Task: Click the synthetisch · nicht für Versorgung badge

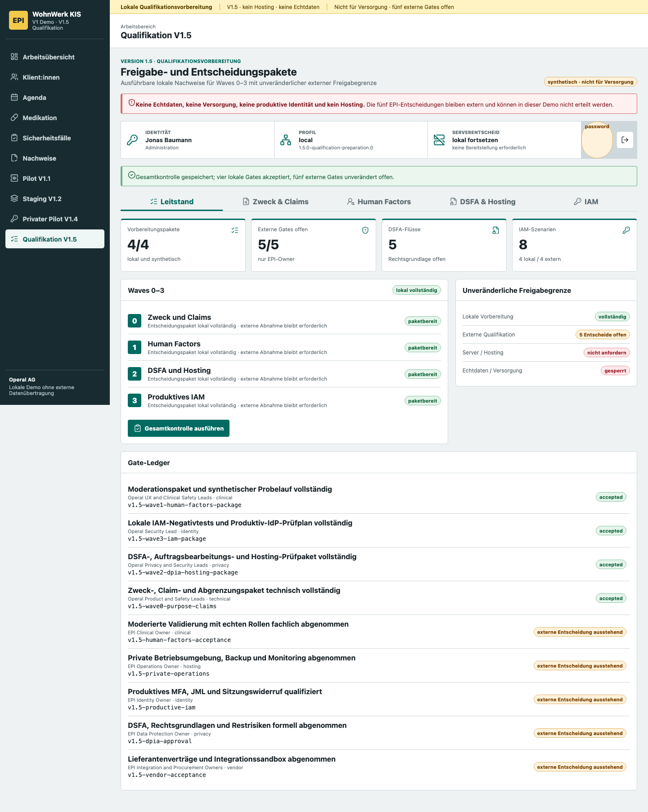Action: (x=590, y=82)
